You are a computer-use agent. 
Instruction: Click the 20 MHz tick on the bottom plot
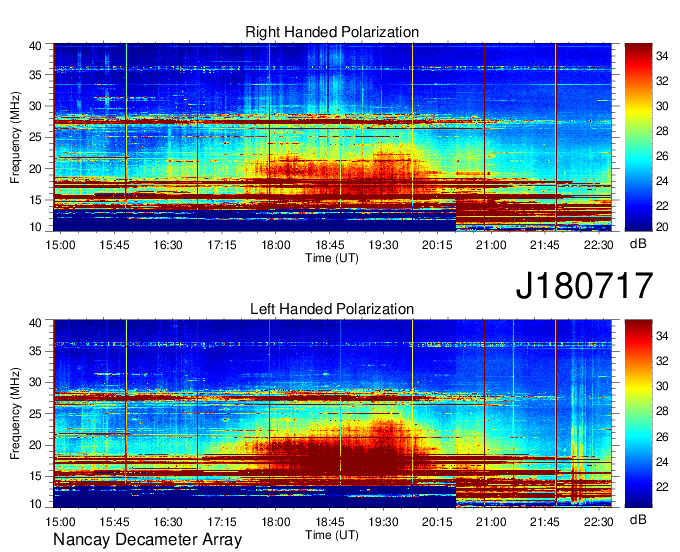pos(35,445)
